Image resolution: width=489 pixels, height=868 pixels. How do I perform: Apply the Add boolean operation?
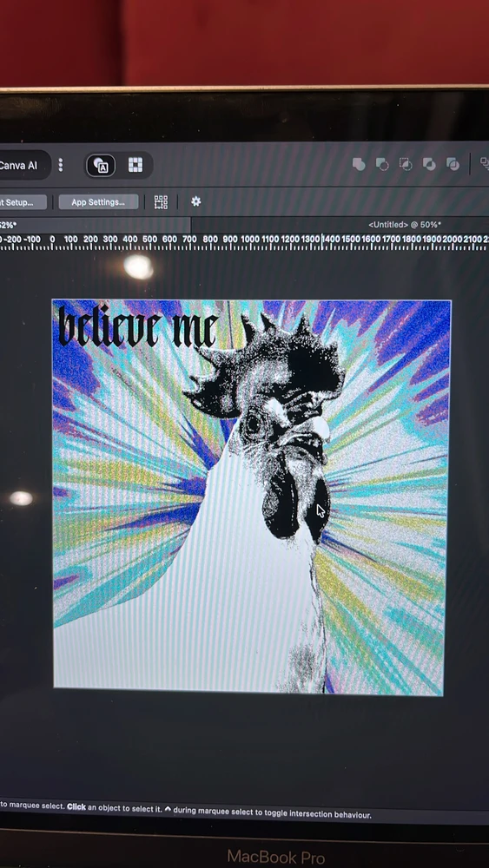359,164
